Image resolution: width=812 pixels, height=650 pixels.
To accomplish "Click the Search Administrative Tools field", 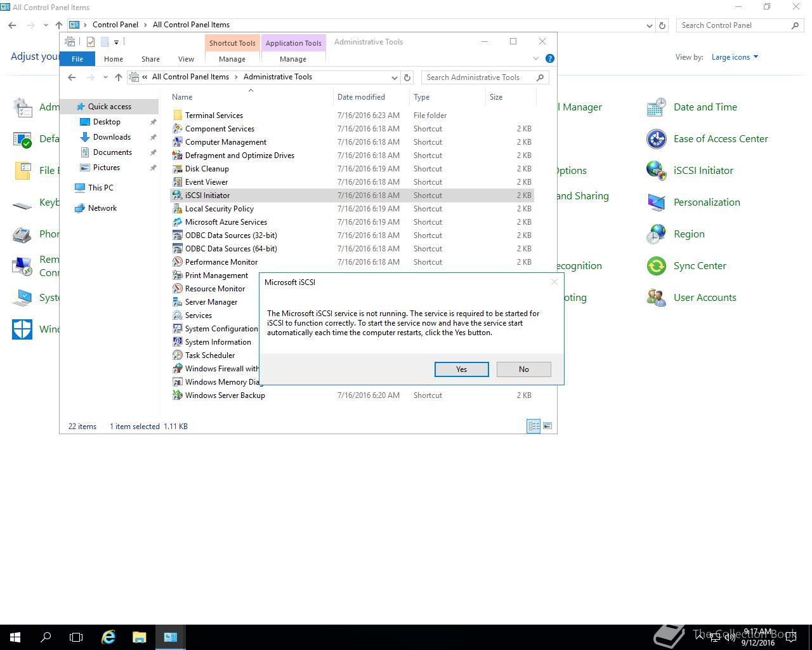I will [x=485, y=77].
